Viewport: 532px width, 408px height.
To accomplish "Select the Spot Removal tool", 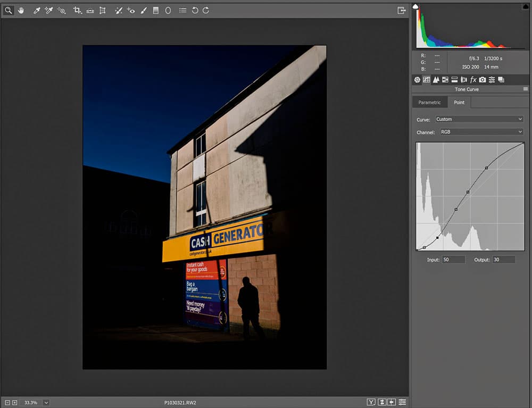I will click(119, 11).
